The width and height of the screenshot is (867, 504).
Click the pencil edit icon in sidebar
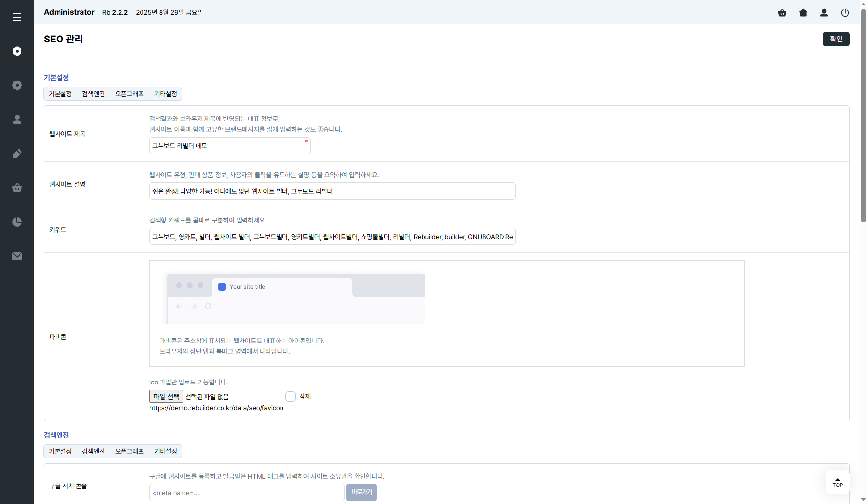pos(17,154)
